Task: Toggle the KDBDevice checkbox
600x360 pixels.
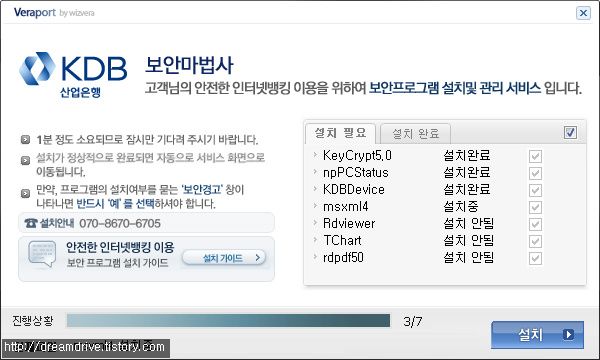Action: coord(535,190)
